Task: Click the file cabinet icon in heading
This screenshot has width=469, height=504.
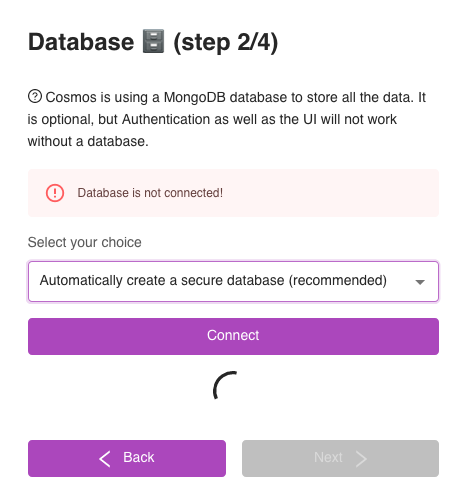Action: click(x=153, y=41)
